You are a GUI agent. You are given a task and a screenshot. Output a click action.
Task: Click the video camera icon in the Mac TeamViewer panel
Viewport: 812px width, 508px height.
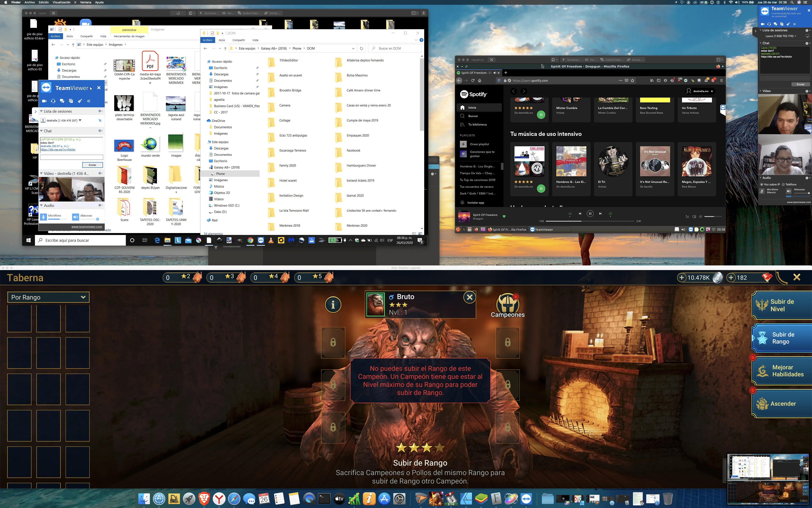763,24
